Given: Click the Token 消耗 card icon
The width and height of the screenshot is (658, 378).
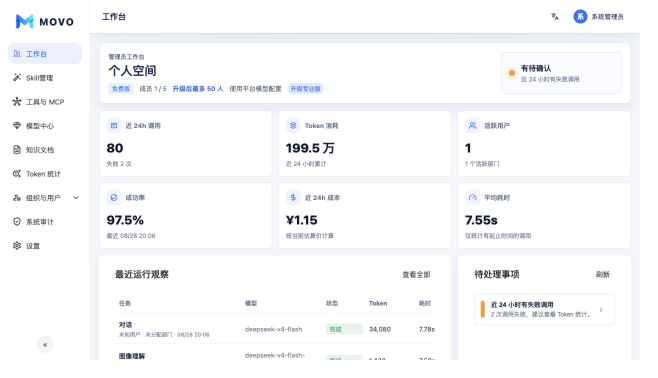Looking at the screenshot, I should 293,125.
